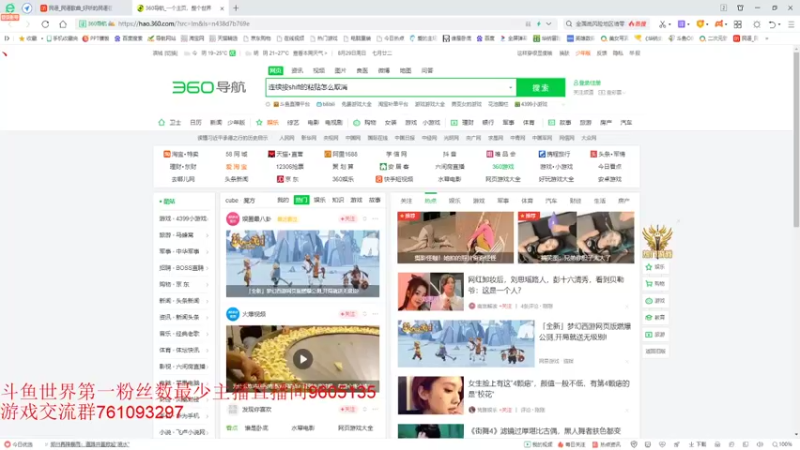This screenshot has height=450, width=800.
Task: Expand the 军事·中华军事 sidebar arrow
Action: [x=207, y=252]
